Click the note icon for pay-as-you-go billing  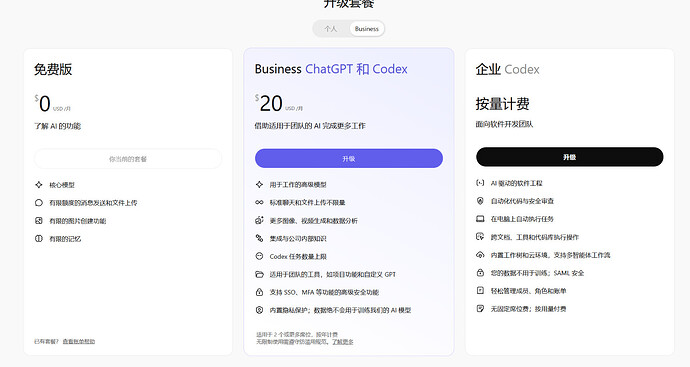coord(480,309)
